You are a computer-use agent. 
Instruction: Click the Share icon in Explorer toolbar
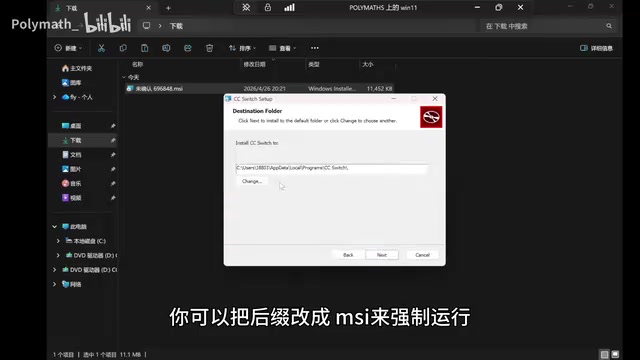pyautogui.click(x=188, y=48)
